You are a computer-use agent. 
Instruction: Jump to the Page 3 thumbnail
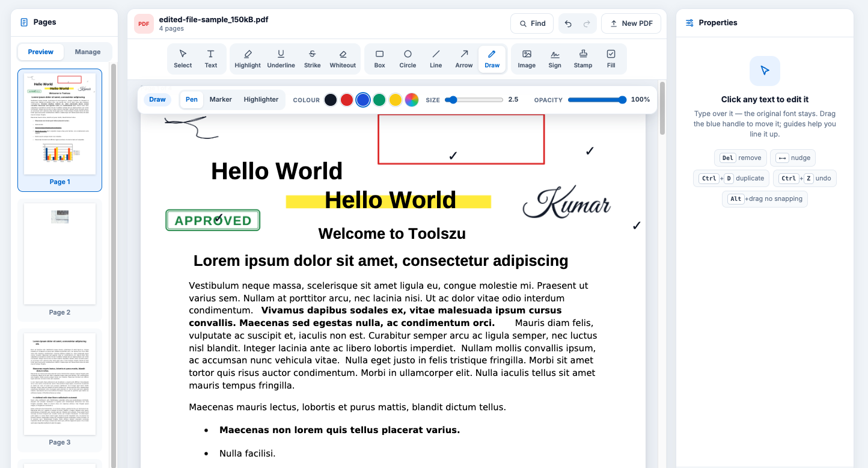(x=60, y=390)
